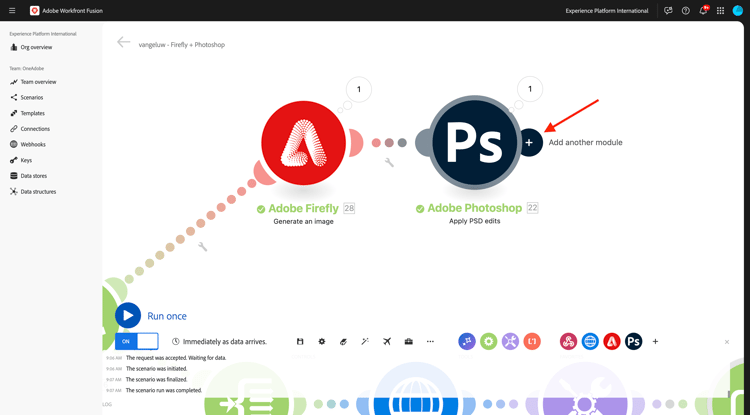
Task: Click the Firefly module number badge 28
Action: tap(349, 208)
